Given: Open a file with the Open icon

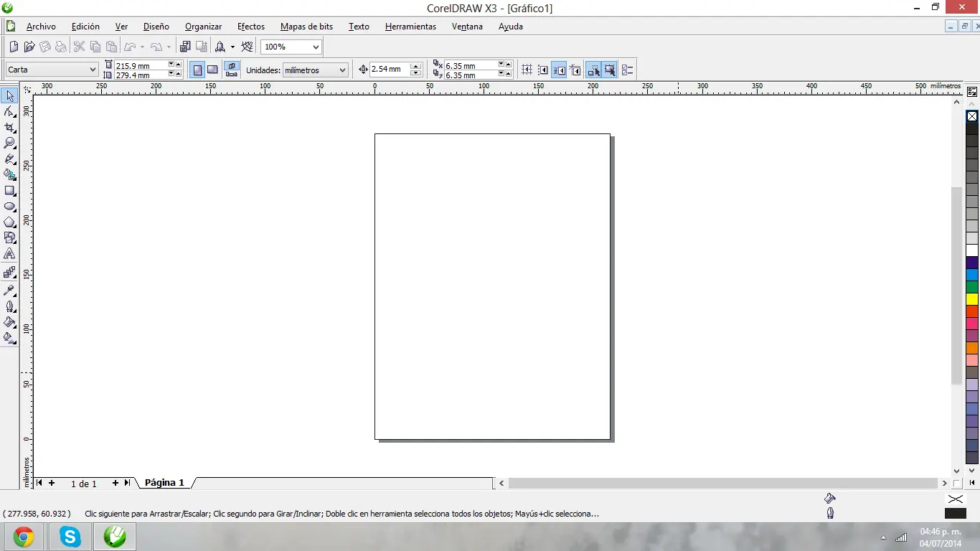Looking at the screenshot, I should 29,47.
